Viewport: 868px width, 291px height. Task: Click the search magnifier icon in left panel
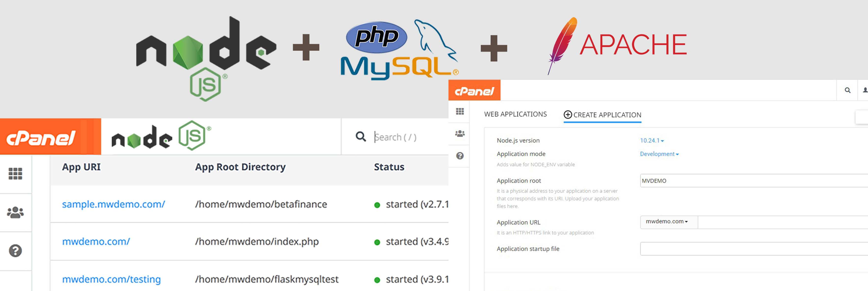(x=360, y=136)
